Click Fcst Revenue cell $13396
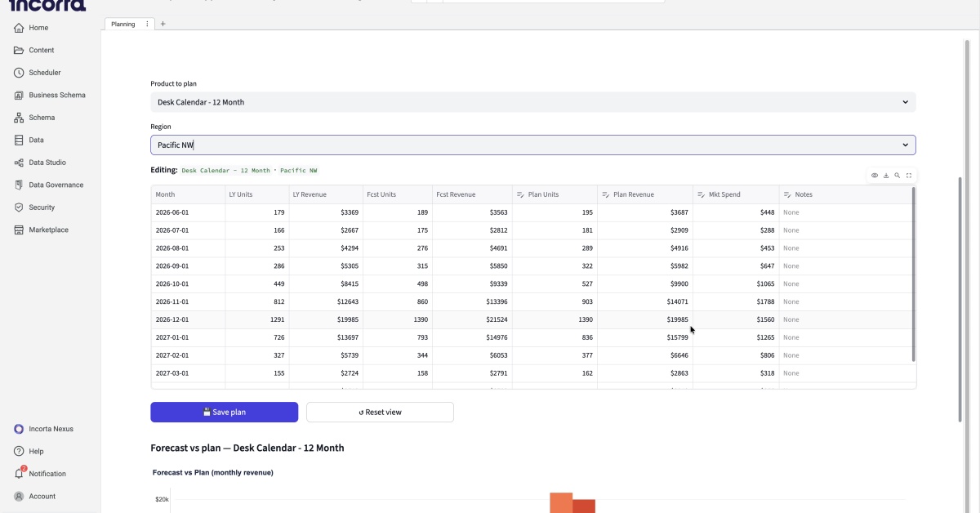Screen dimensions: 980x513 [472, 301]
